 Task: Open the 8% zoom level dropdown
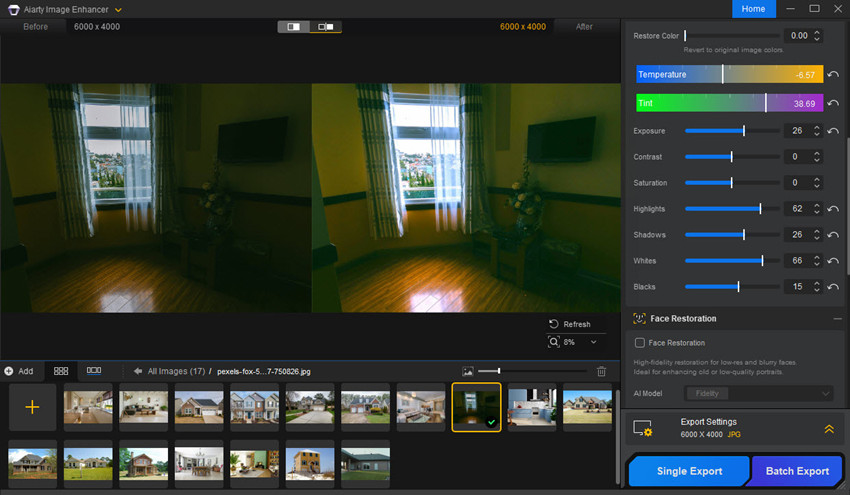pyautogui.click(x=594, y=342)
